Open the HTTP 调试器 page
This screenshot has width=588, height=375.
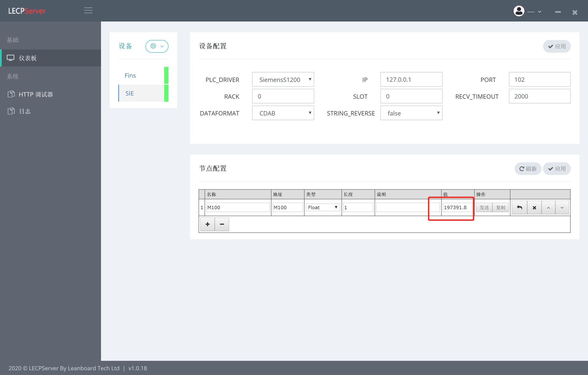coord(36,94)
